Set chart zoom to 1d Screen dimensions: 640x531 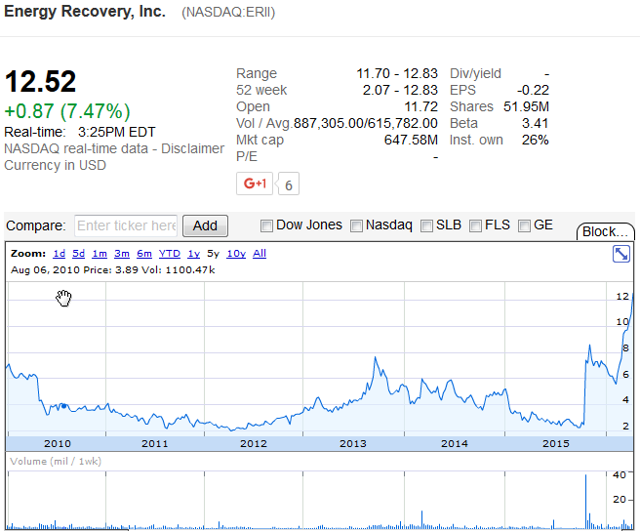(x=59, y=254)
